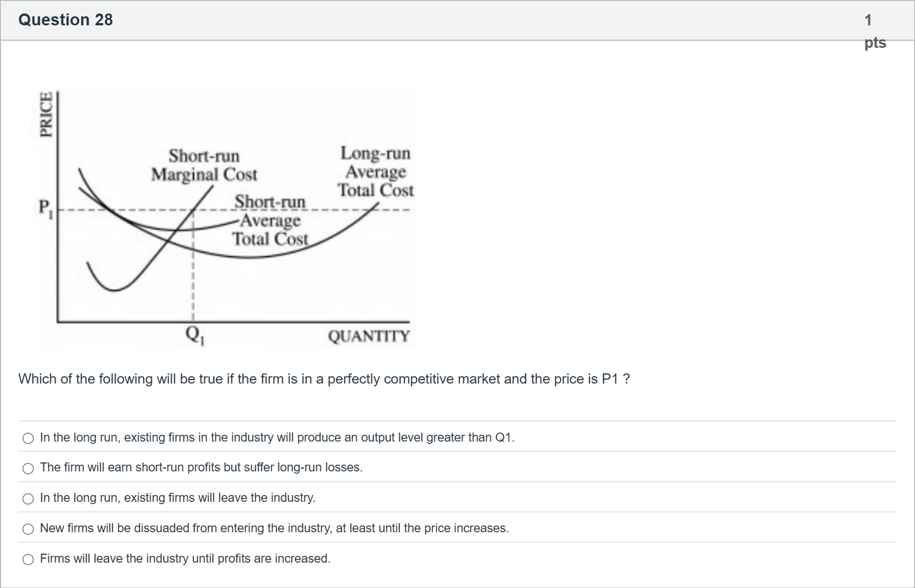The height and width of the screenshot is (588, 915).
Task: Choose radio for short-run profits, long-run losses
Action: click(28, 469)
